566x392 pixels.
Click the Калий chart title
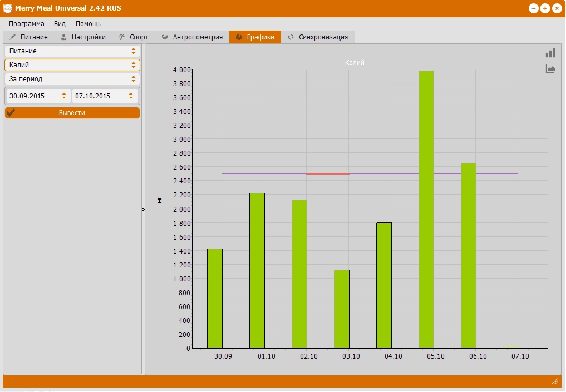coord(355,63)
